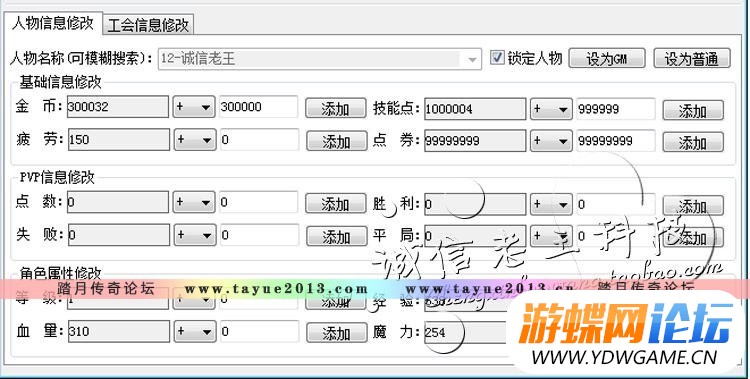Click 添加 button for 点券
Image resolution: width=750 pixels, height=379 pixels.
click(693, 142)
